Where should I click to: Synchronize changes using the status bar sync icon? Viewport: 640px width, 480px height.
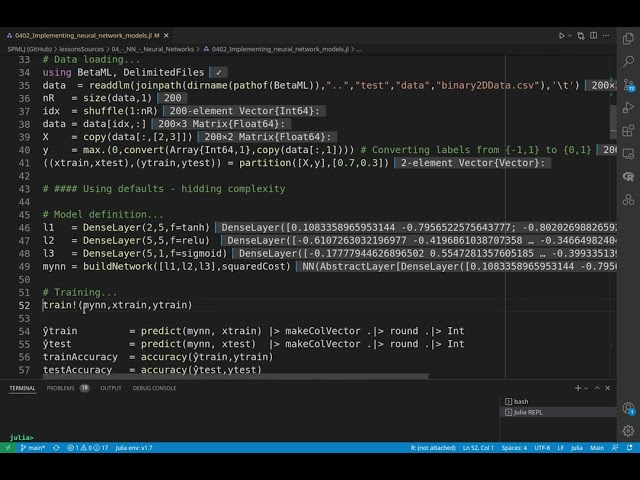tap(56, 448)
